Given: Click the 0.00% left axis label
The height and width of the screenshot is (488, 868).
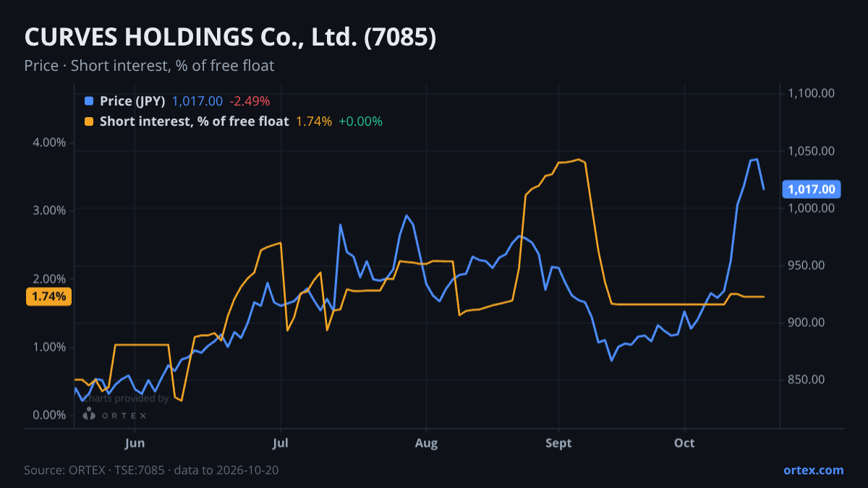Looking at the screenshot, I should click(x=50, y=415).
